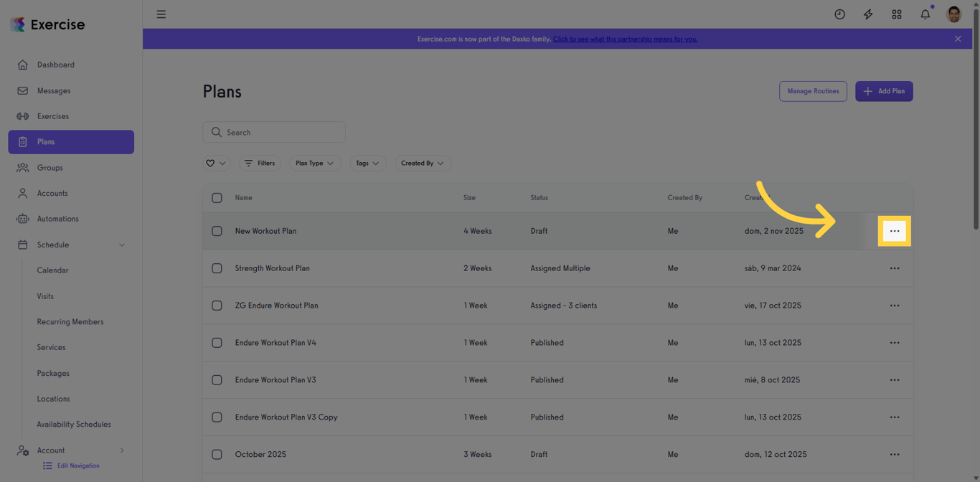This screenshot has width=980, height=482.
Task: Open the favorites heart filter dropdown
Action: click(216, 164)
